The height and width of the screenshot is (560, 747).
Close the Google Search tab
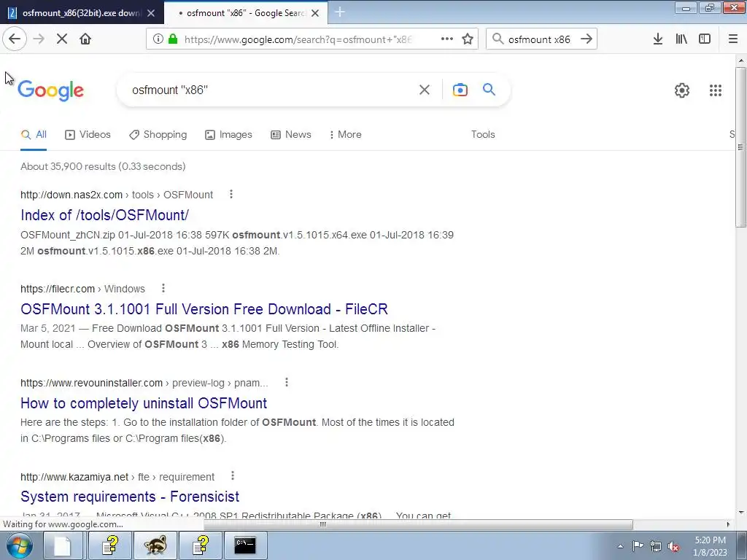point(315,13)
